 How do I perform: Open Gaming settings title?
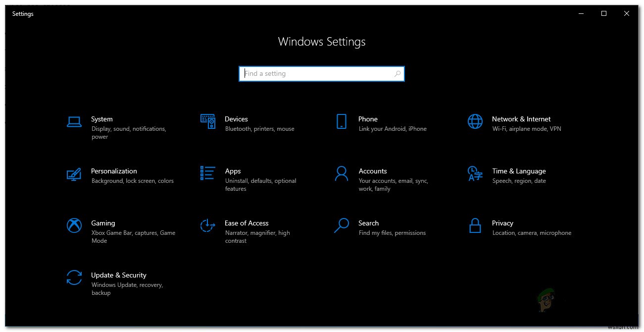click(x=103, y=223)
